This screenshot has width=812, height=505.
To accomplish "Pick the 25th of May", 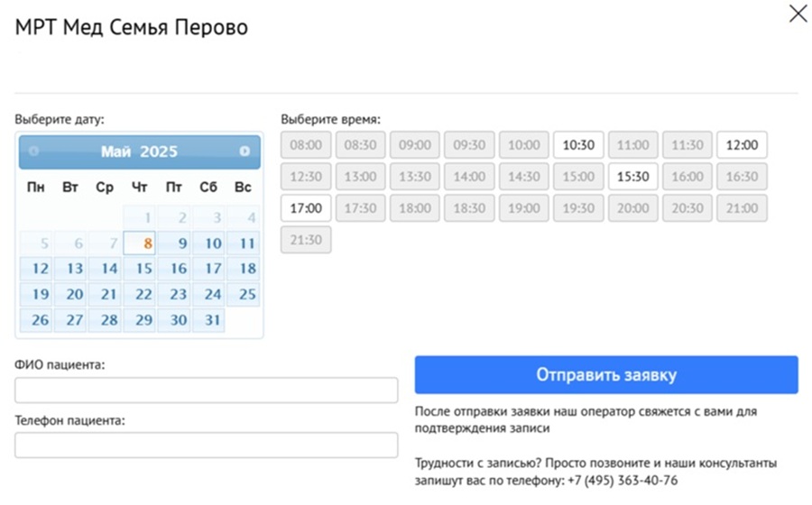I will click(x=244, y=294).
